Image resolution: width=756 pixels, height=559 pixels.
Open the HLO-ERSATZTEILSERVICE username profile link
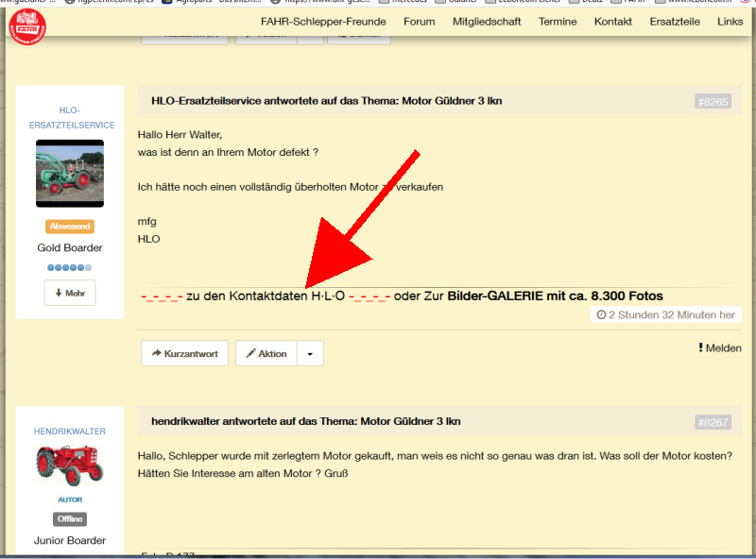click(70, 117)
